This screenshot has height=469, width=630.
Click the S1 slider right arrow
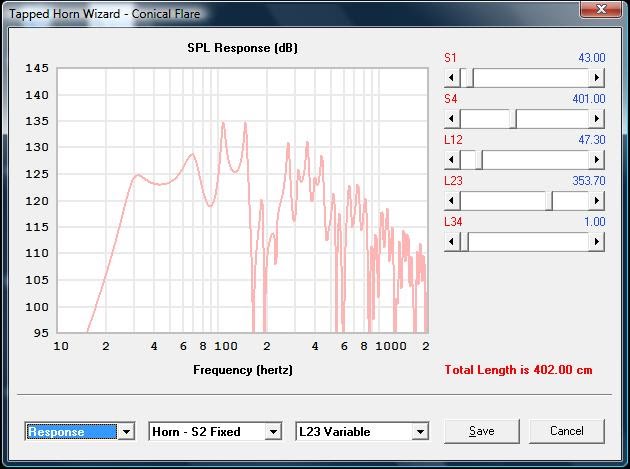[x=597, y=78]
